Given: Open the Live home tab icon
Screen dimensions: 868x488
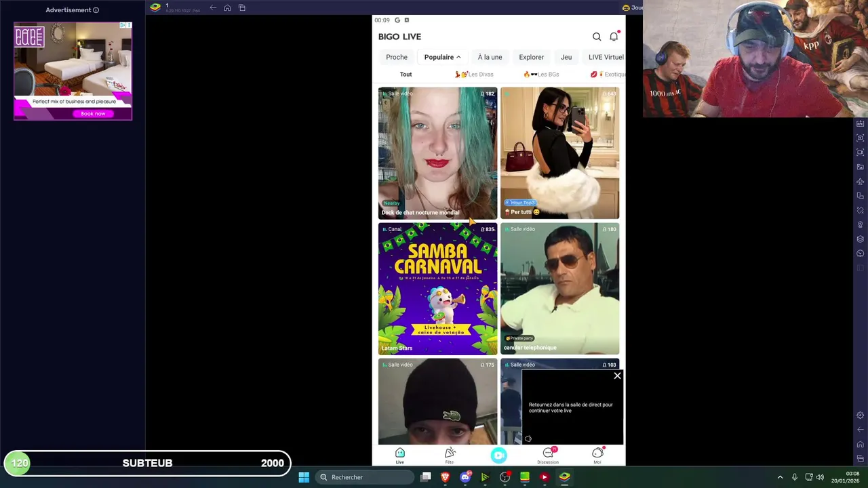Looking at the screenshot, I should 400,453.
